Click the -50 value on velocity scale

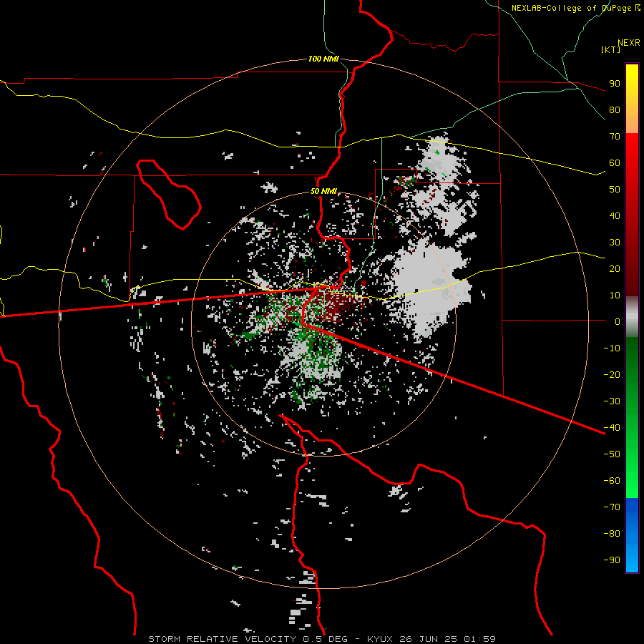point(612,454)
